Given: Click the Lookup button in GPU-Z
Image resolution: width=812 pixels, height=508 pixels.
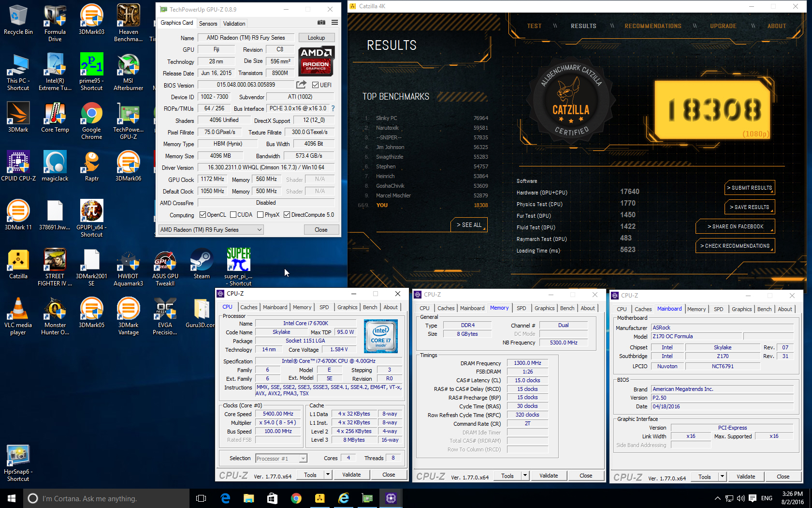Looking at the screenshot, I should pyautogui.click(x=317, y=38).
